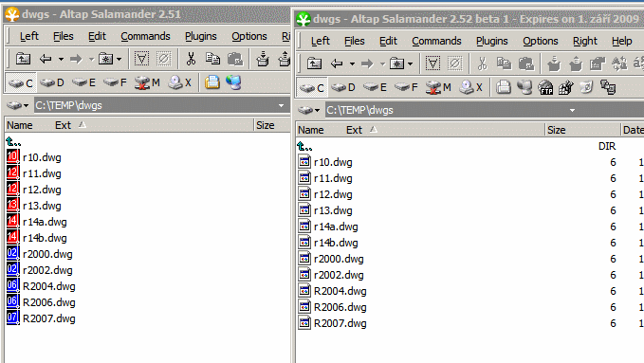Open hot paths dropdown arrow in 2.51 window
644x363 pixels.
point(120,60)
